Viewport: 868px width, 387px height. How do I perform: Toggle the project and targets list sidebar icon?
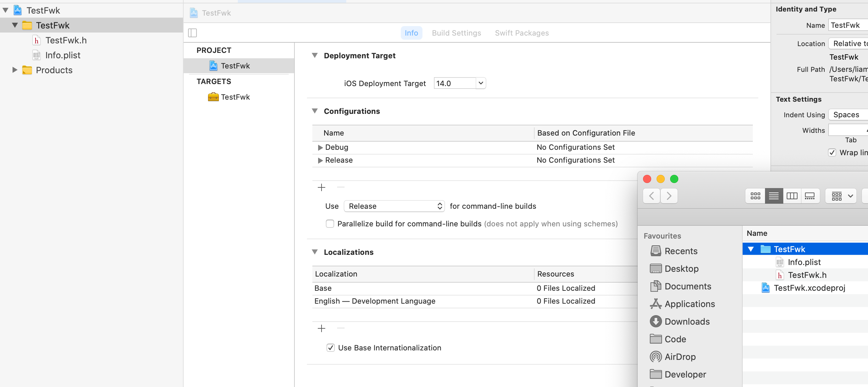click(192, 33)
